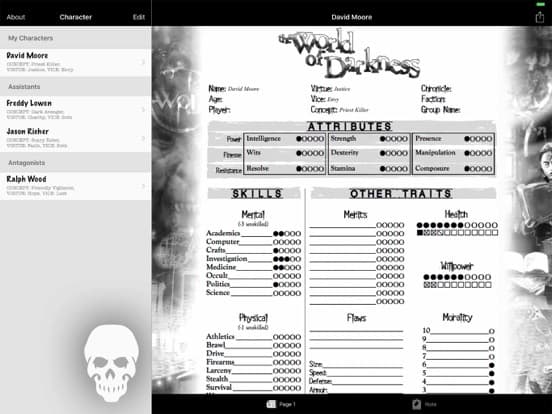
Task: Click the first Merits entry line
Action: point(343,225)
